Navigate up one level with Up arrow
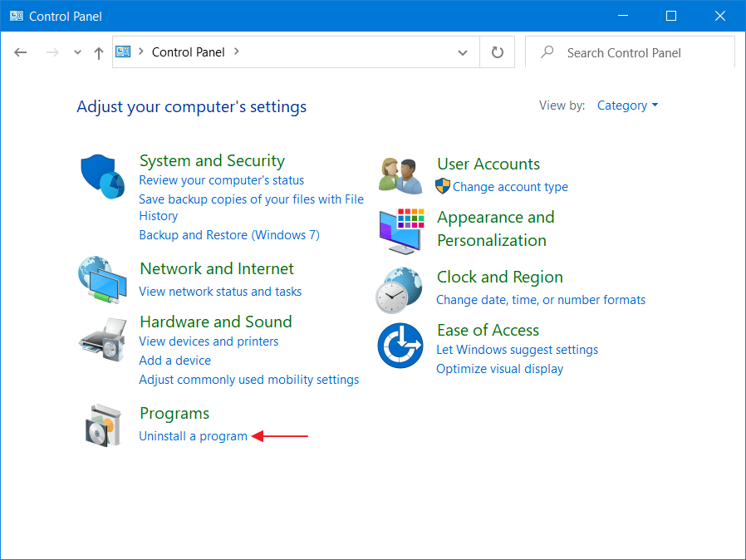 (x=99, y=53)
